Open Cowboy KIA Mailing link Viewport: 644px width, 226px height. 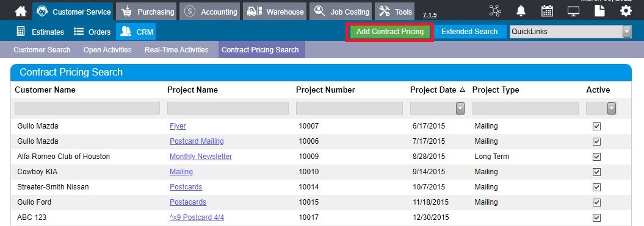pyautogui.click(x=181, y=171)
